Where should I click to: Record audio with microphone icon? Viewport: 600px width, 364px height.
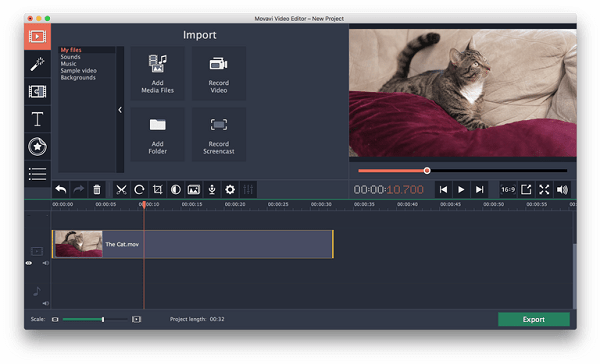[212, 189]
